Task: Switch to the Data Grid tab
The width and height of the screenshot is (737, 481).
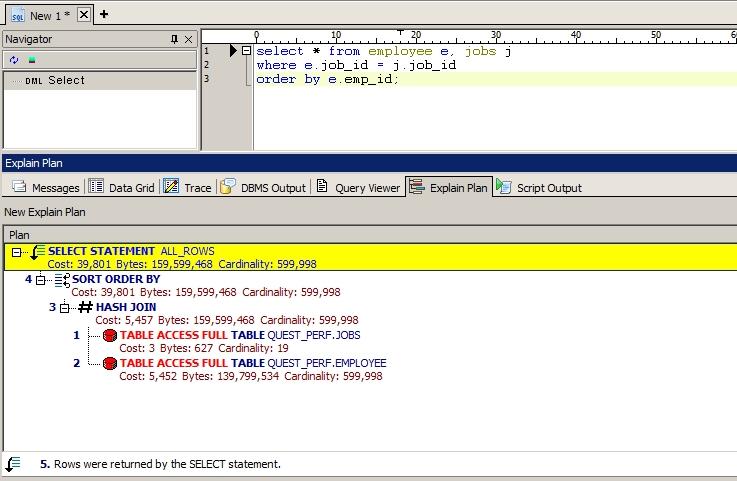Action: (122, 187)
